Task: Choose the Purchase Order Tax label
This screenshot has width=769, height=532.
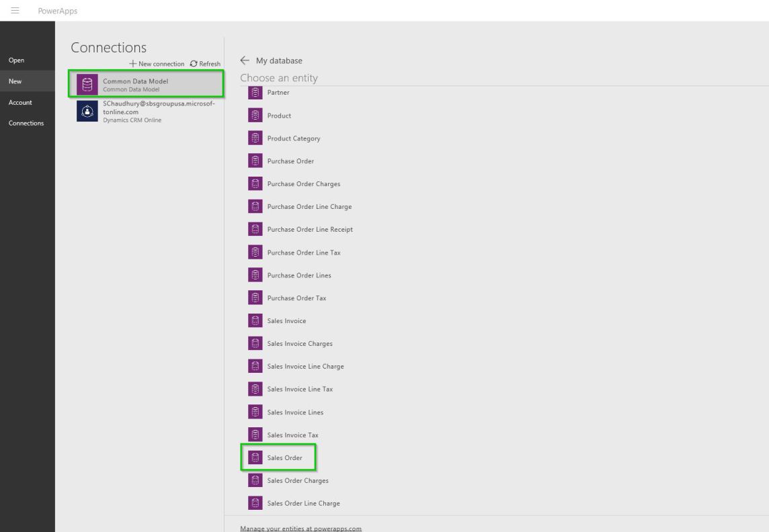Action: [x=296, y=298]
